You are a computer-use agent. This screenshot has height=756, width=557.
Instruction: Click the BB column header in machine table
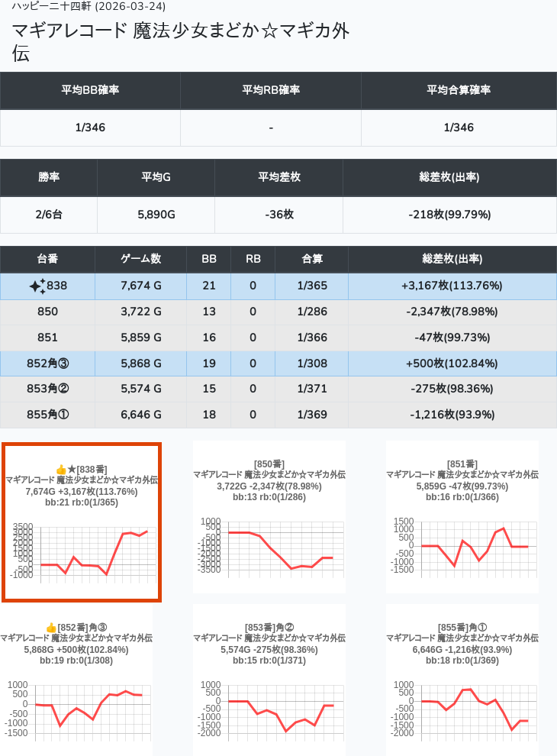pyautogui.click(x=208, y=259)
